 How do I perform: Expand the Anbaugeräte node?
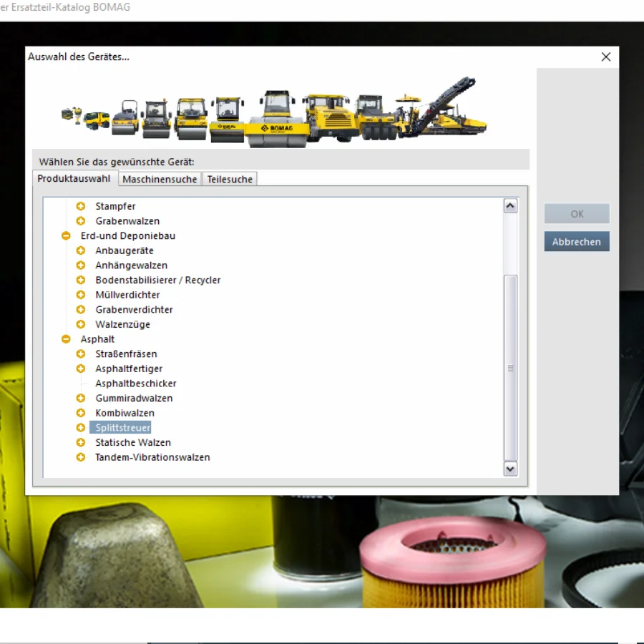click(81, 250)
